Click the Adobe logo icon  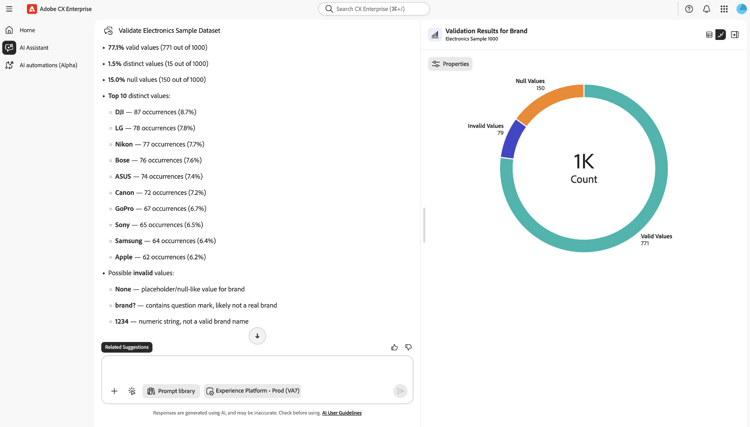click(32, 9)
